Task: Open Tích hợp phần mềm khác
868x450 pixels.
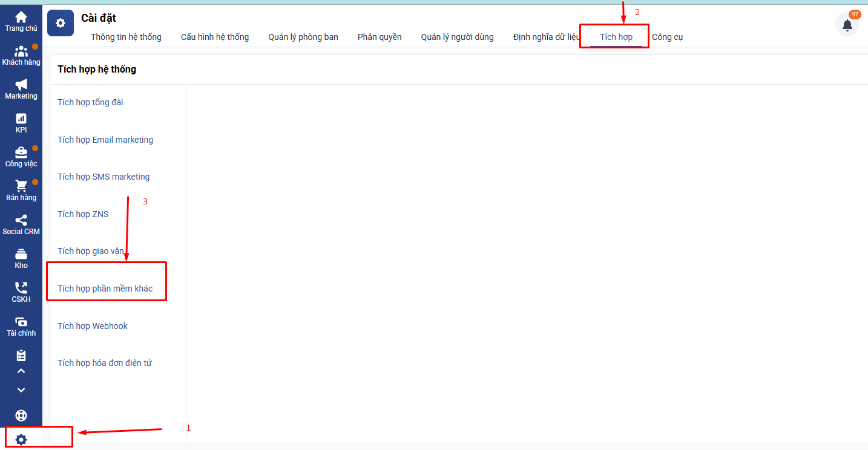Action: 105,289
